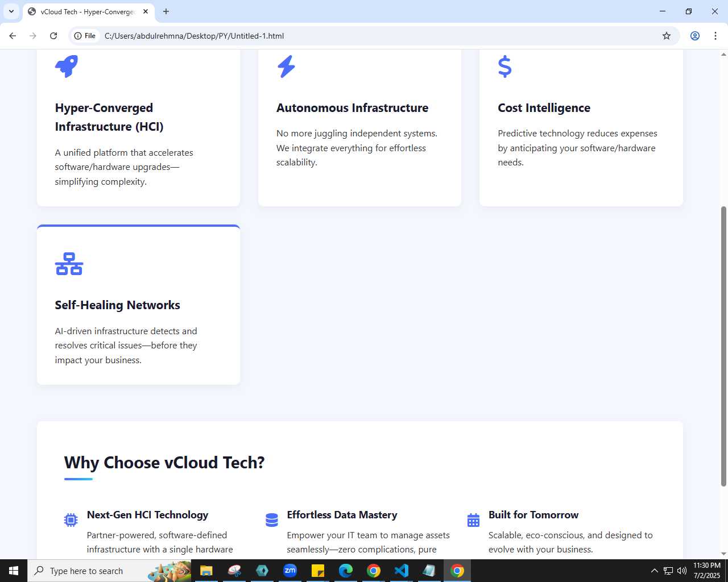Open the Zoom app in taskbar
Screen dimensions: 728x582
pos(290,571)
